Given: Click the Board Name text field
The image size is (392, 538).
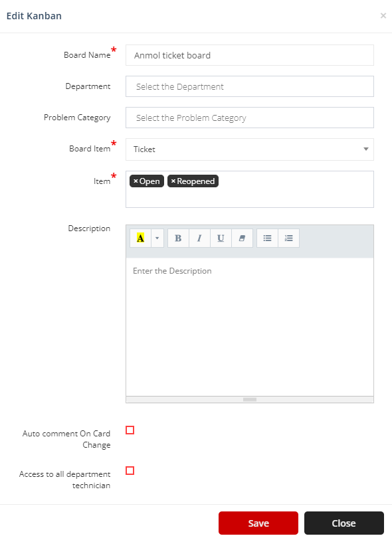Looking at the screenshot, I should (250, 55).
